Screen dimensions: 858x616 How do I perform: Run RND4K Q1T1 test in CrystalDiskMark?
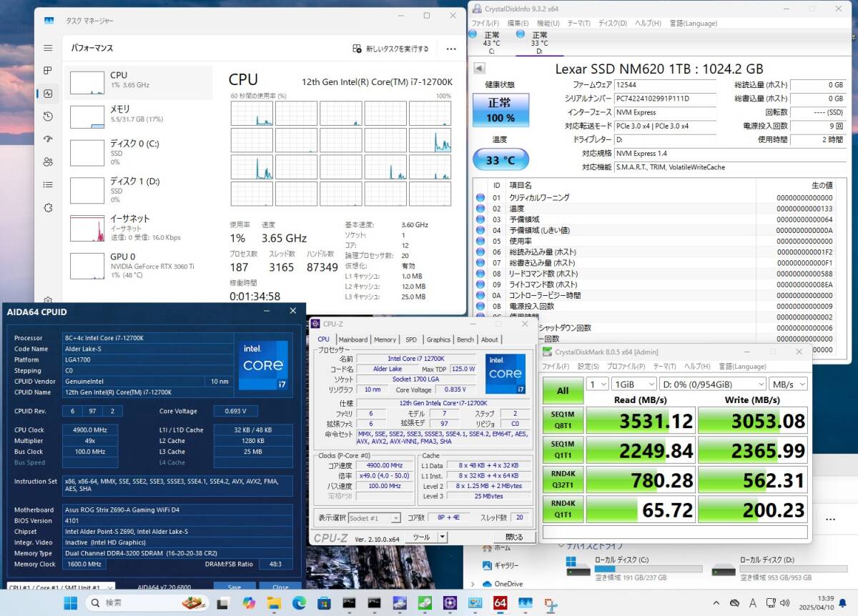563,509
